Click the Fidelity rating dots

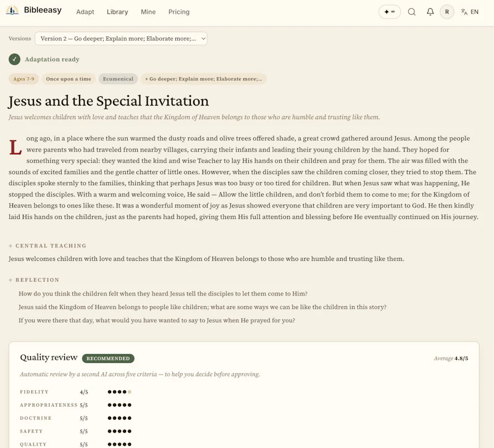[119, 392]
